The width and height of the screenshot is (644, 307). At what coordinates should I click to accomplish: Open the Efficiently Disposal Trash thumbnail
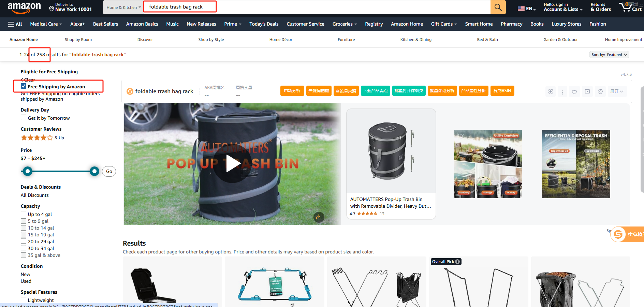coord(576,164)
